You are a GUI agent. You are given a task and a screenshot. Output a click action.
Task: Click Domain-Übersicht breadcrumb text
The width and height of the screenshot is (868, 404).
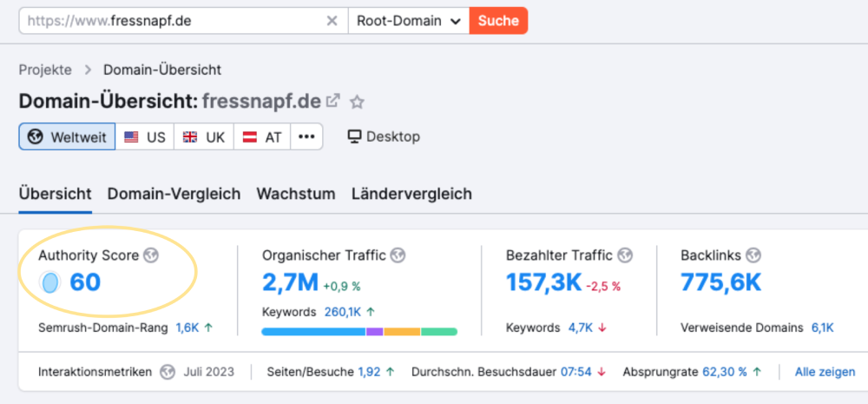tap(162, 70)
